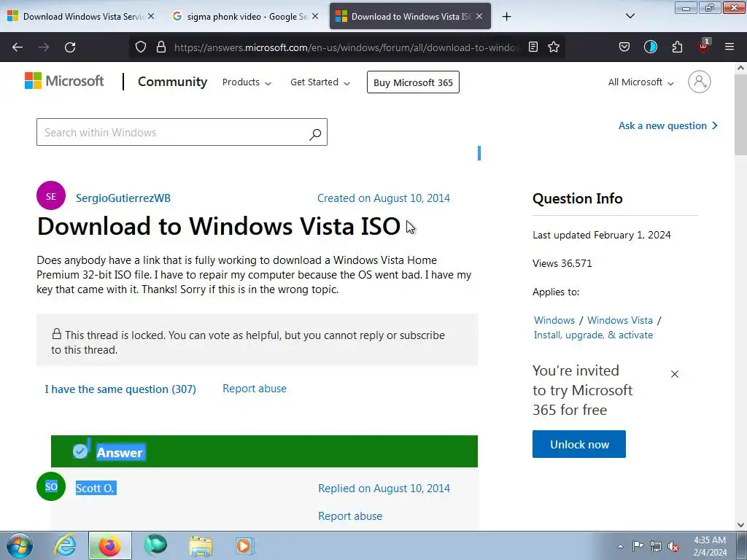
Task: Report abuse on the question
Action: pos(255,389)
